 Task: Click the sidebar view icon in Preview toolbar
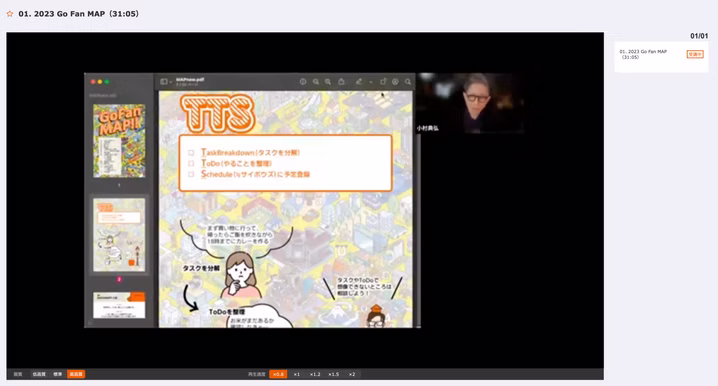coord(163,82)
